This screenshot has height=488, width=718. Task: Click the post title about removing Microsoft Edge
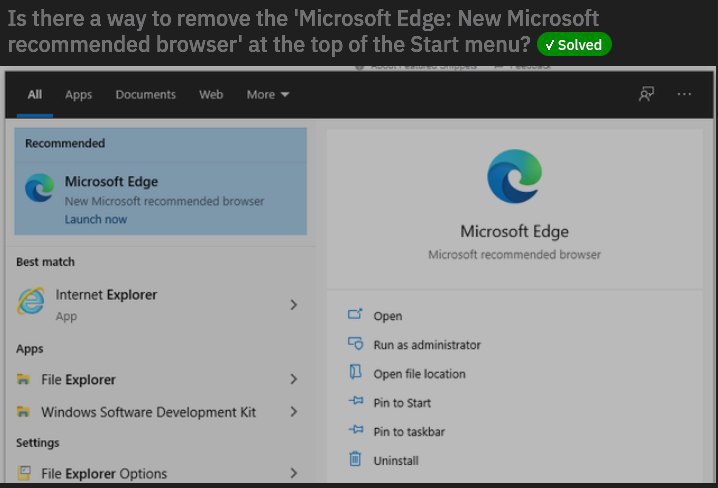tap(304, 31)
